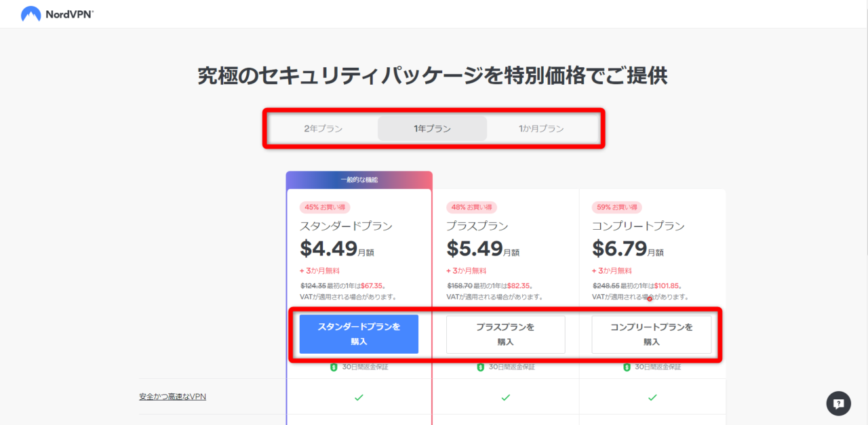Click the $6.79 price on the Complete plan
868x425 pixels.
pyautogui.click(x=619, y=249)
